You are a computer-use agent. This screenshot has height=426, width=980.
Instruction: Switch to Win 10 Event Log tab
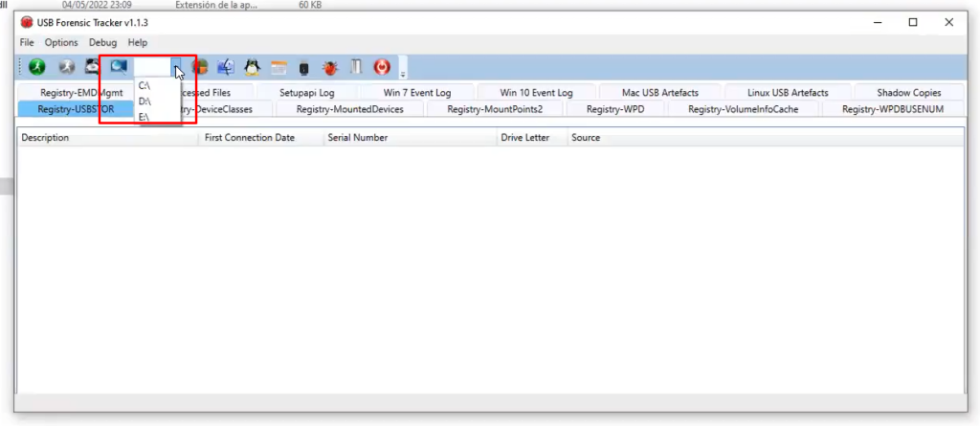(x=536, y=93)
